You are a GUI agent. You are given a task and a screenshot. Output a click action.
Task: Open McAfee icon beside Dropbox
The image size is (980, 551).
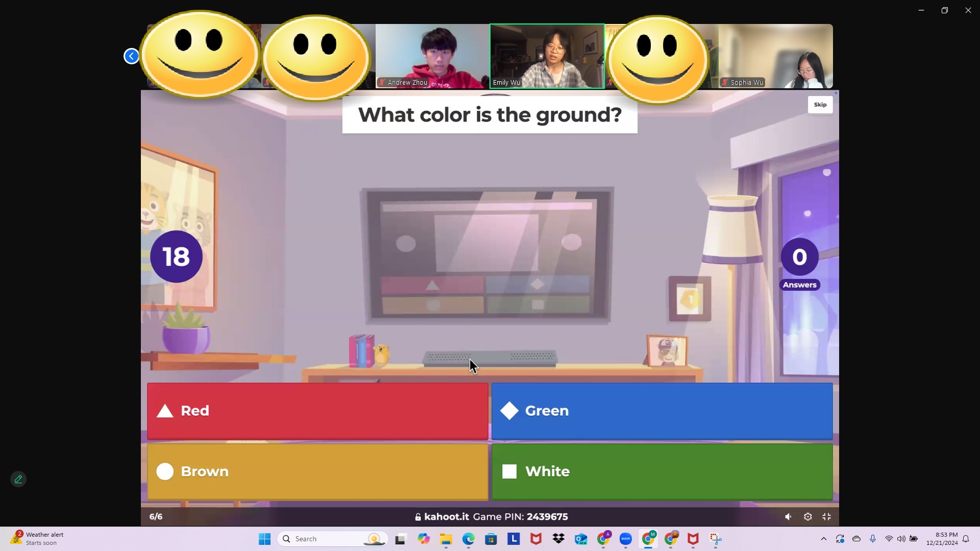(x=536, y=539)
